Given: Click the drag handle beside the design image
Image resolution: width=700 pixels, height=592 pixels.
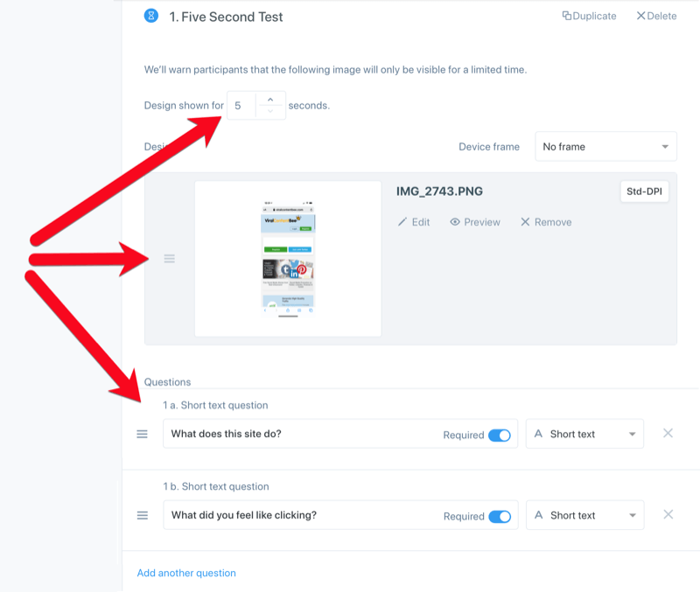Looking at the screenshot, I should point(170,259).
